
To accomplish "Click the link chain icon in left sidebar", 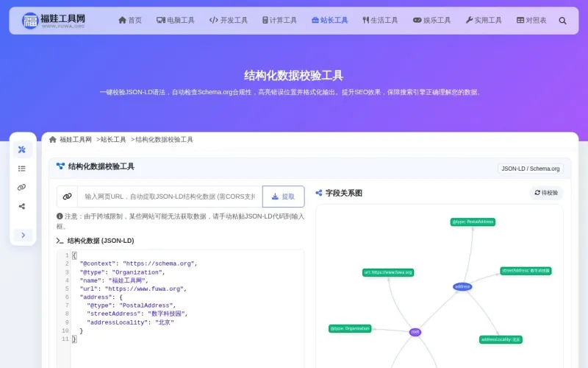I will [22, 188].
